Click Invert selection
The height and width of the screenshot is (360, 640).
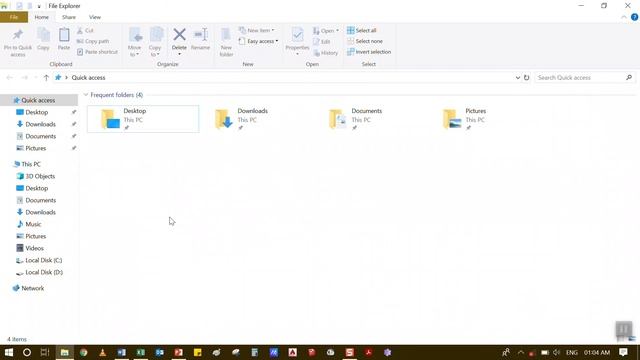(369, 52)
